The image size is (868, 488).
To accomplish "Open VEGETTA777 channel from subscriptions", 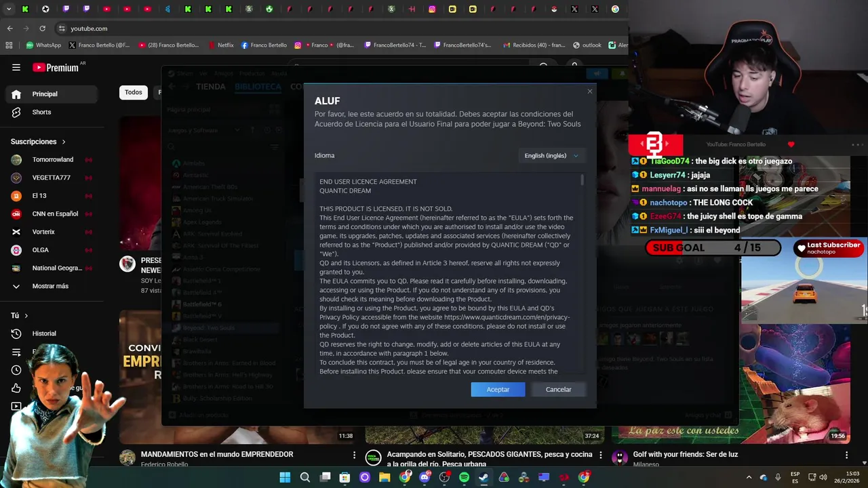I will click(51, 178).
